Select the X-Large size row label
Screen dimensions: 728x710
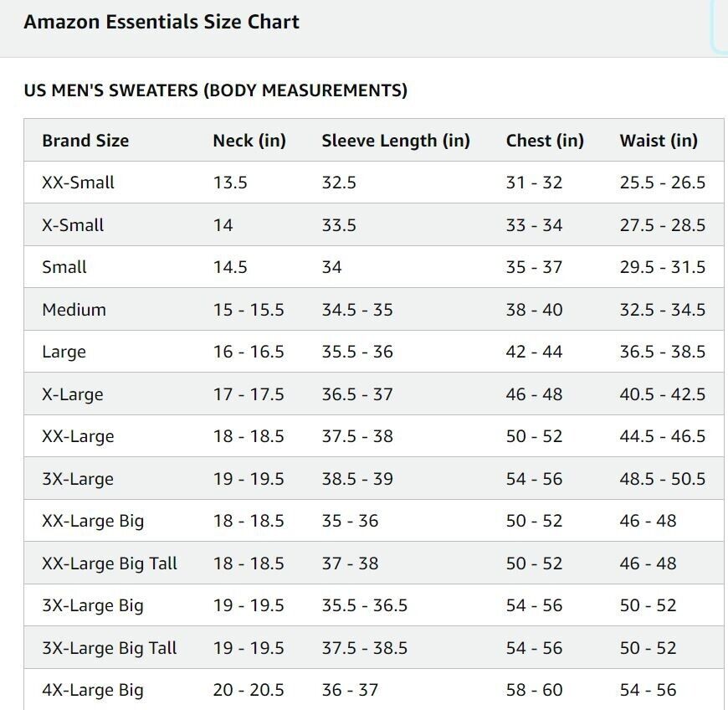click(73, 394)
